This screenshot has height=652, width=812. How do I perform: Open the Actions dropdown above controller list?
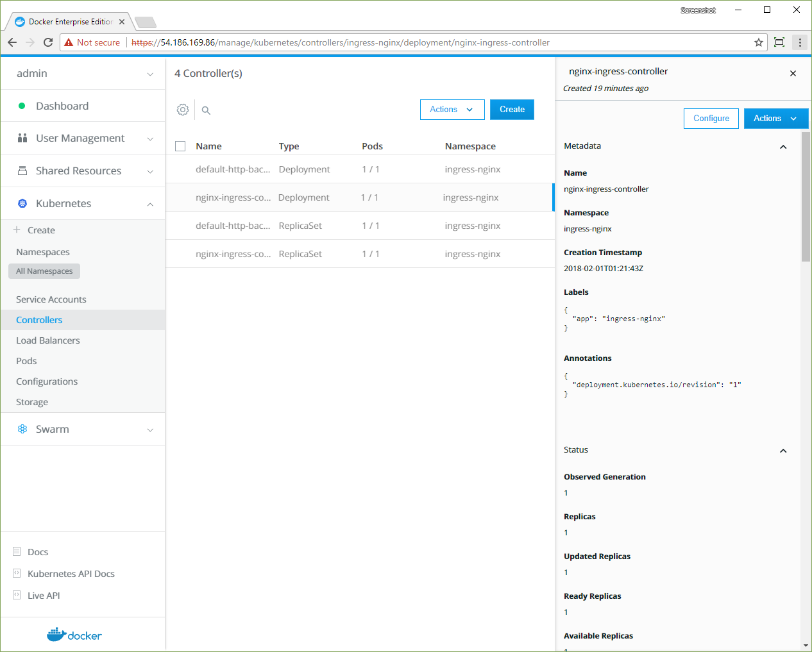(452, 110)
